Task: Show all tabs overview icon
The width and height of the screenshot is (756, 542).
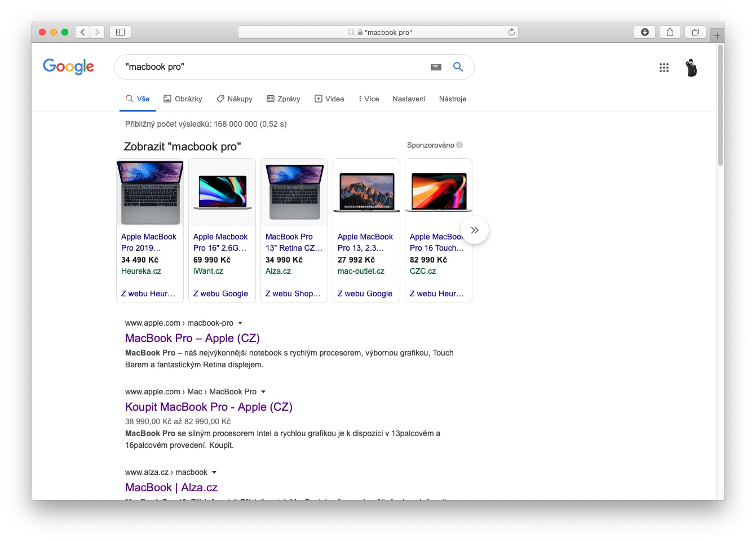Action: coord(695,32)
